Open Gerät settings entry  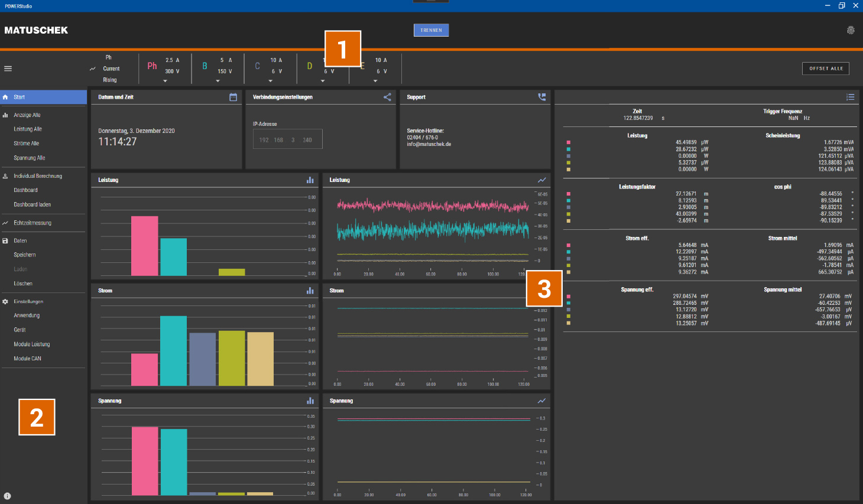tap(20, 330)
